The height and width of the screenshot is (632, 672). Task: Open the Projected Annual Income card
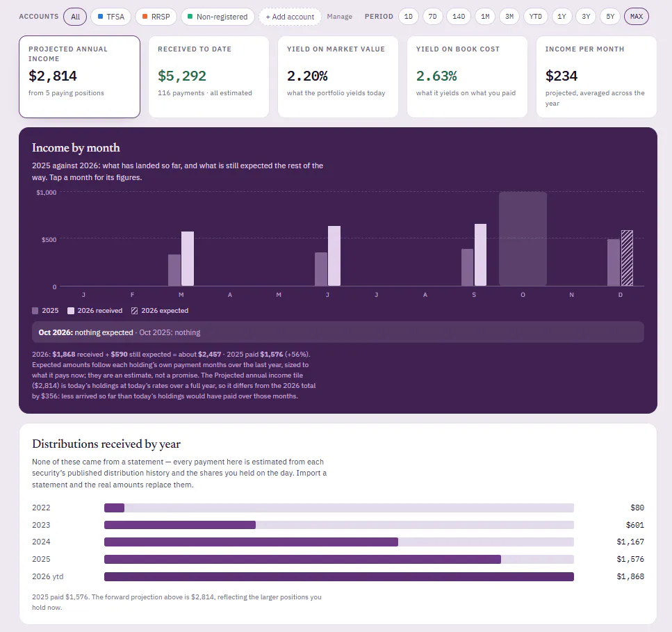click(x=79, y=76)
